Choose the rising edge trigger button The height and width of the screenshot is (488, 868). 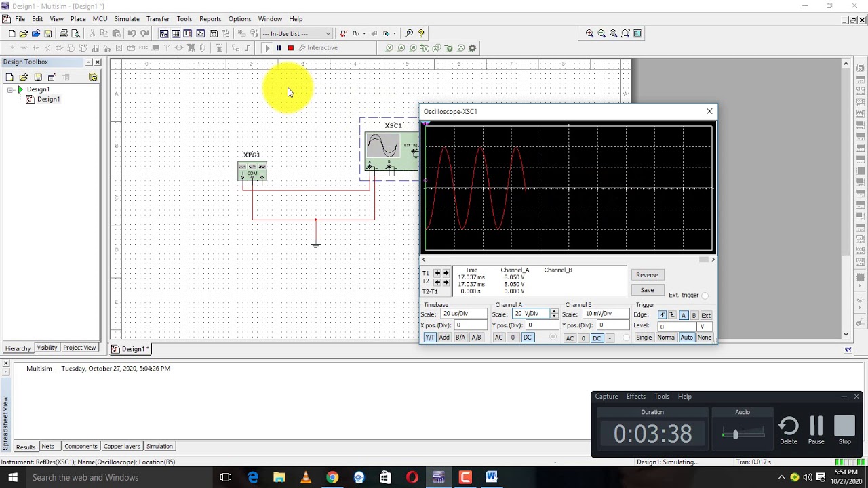(663, 315)
